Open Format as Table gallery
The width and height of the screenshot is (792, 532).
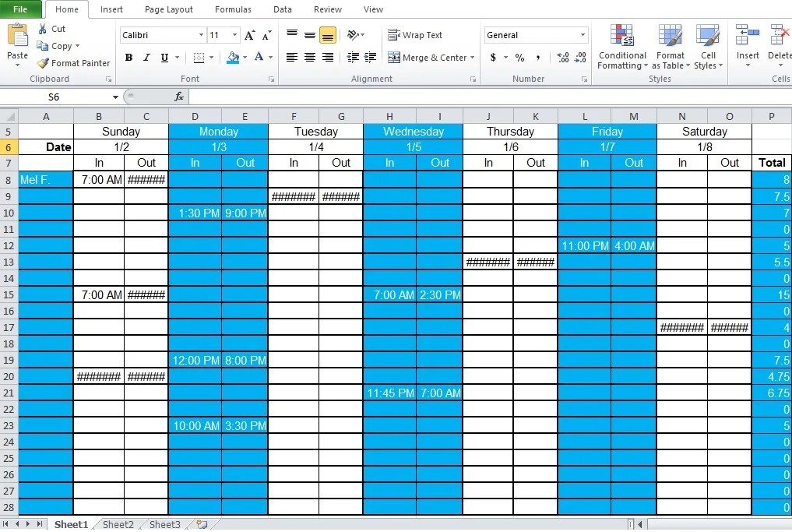click(x=671, y=47)
